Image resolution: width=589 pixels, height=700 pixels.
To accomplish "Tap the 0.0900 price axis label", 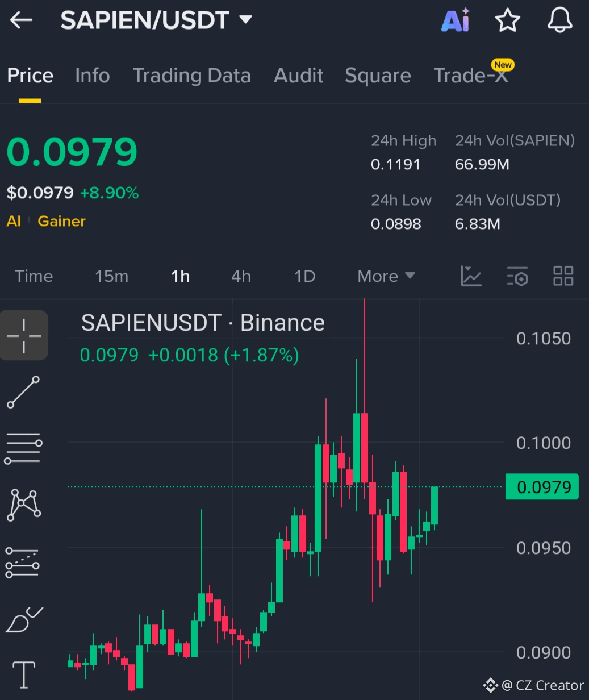I will [544, 653].
